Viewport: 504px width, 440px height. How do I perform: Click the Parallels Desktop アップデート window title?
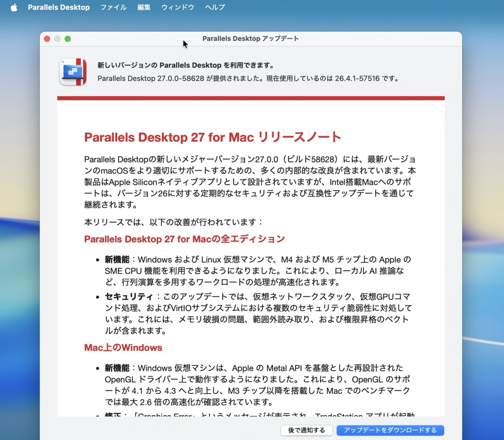tap(250, 39)
